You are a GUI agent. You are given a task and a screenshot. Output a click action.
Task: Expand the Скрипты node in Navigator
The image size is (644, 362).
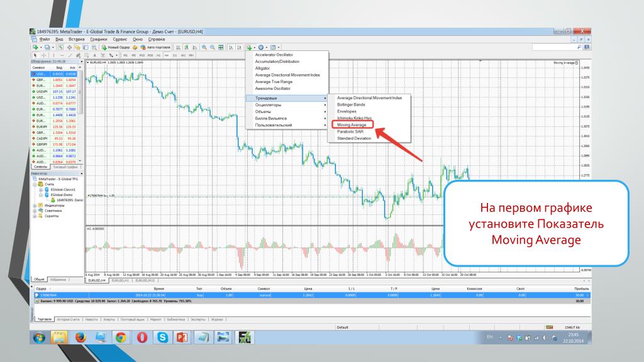click(35, 216)
